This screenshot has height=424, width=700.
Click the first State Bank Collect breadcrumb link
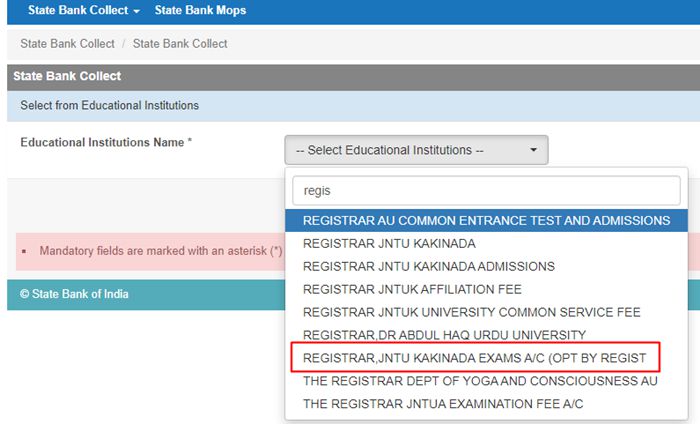(x=67, y=44)
